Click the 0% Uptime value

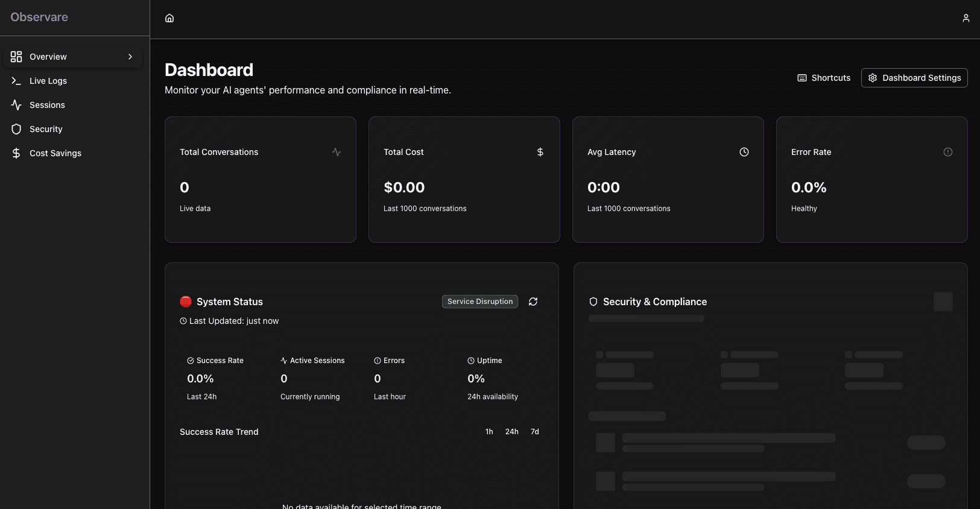(x=476, y=379)
